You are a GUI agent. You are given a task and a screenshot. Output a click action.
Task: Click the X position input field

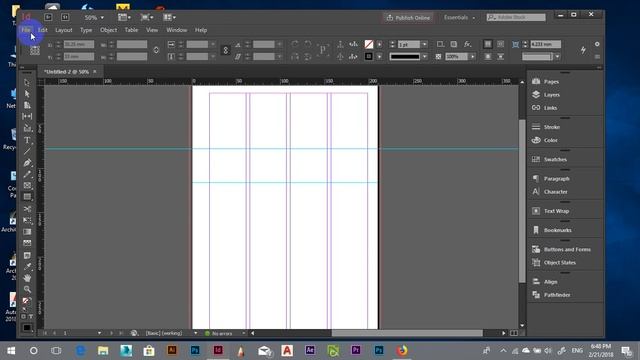[x=79, y=44]
